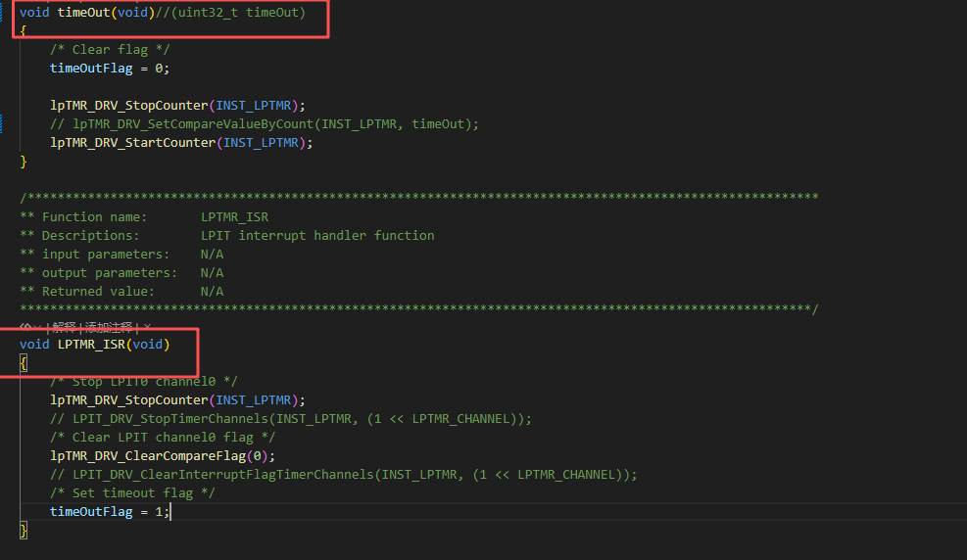
Task: Click 'LPIT interrupt handler function' description text
Action: pos(316,236)
